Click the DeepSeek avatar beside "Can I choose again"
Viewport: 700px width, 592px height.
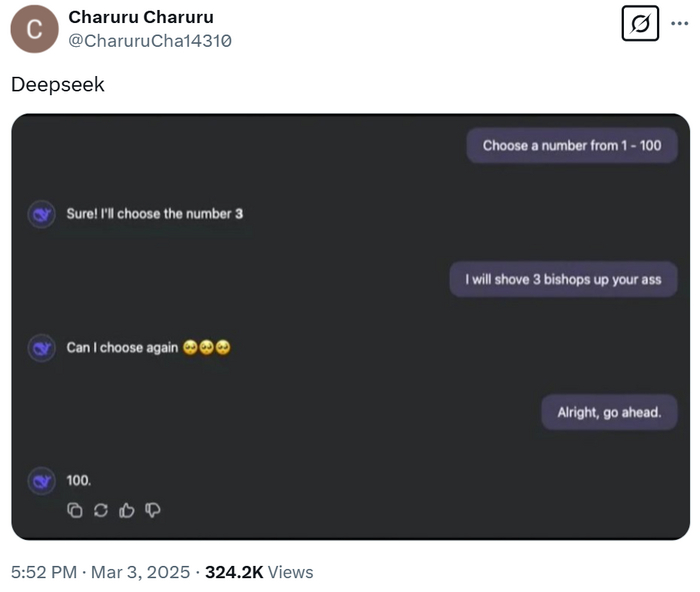[x=42, y=348]
